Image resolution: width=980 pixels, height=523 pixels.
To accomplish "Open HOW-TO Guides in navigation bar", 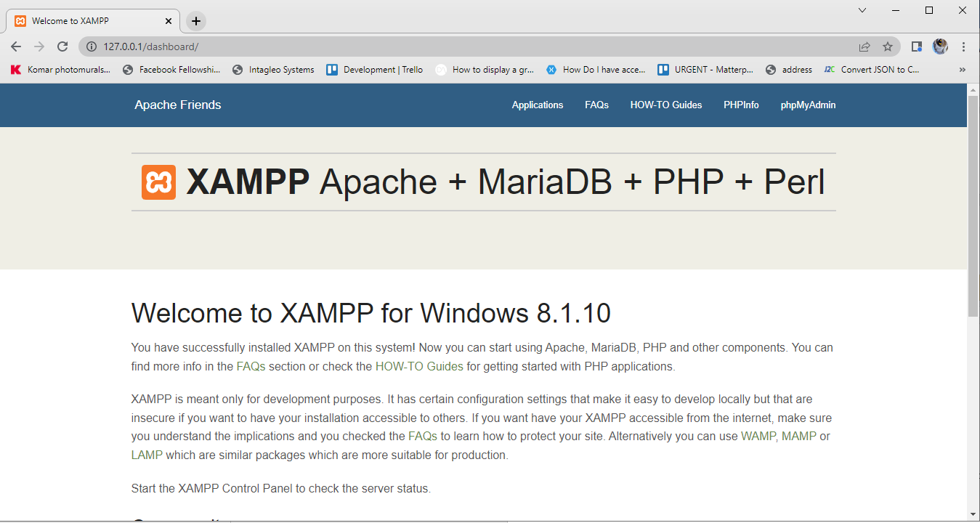I will coord(666,105).
